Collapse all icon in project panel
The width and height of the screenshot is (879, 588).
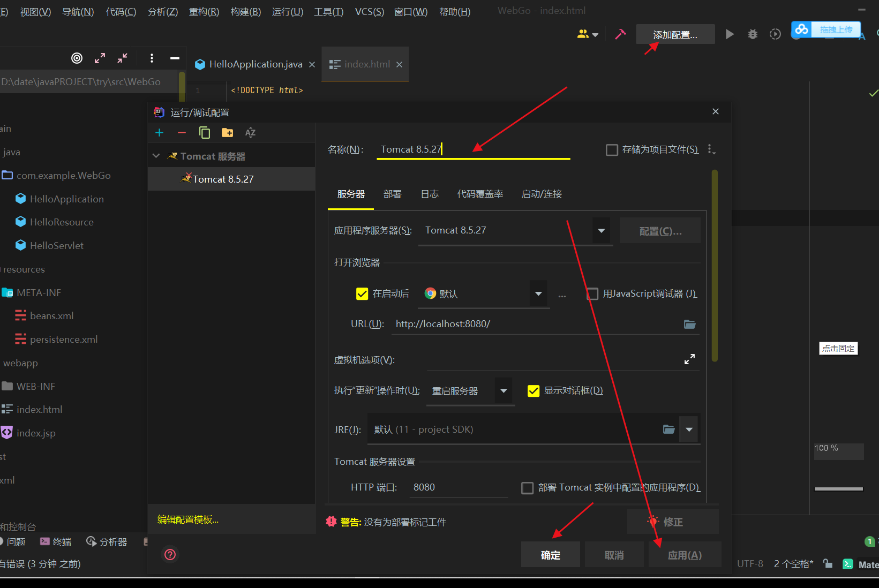click(123, 58)
